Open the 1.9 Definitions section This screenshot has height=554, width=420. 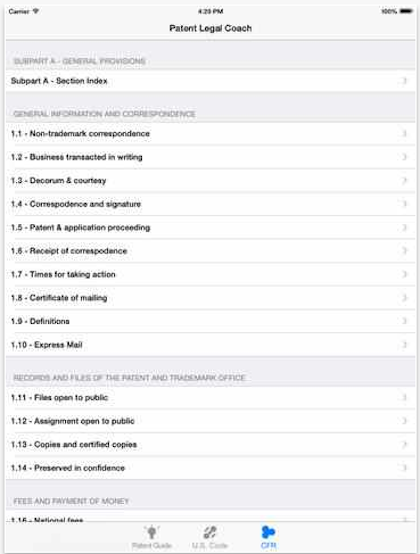210,321
